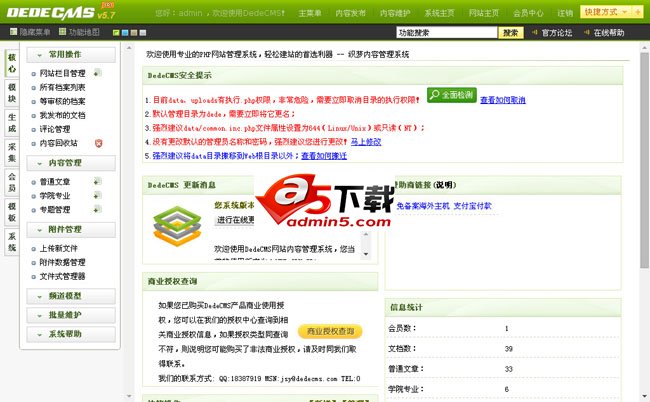Click the bullet icon before 所有档案列表
This screenshot has width=650, height=402.
pos(34,88)
